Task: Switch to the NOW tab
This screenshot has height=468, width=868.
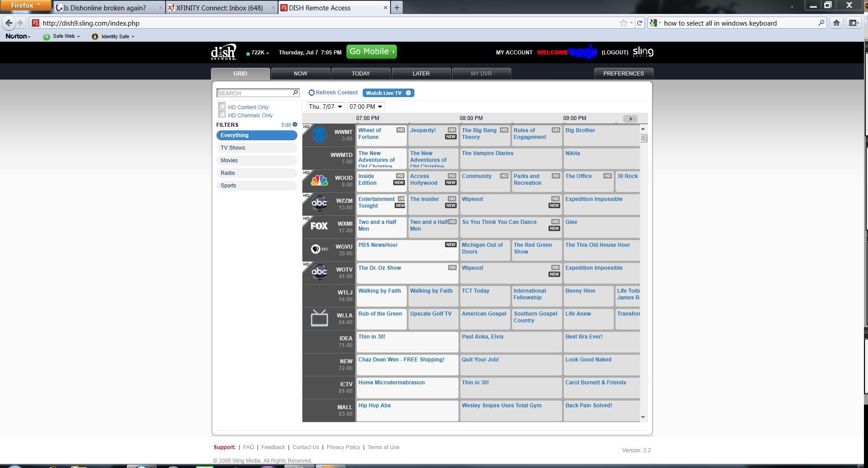Action: (x=301, y=73)
